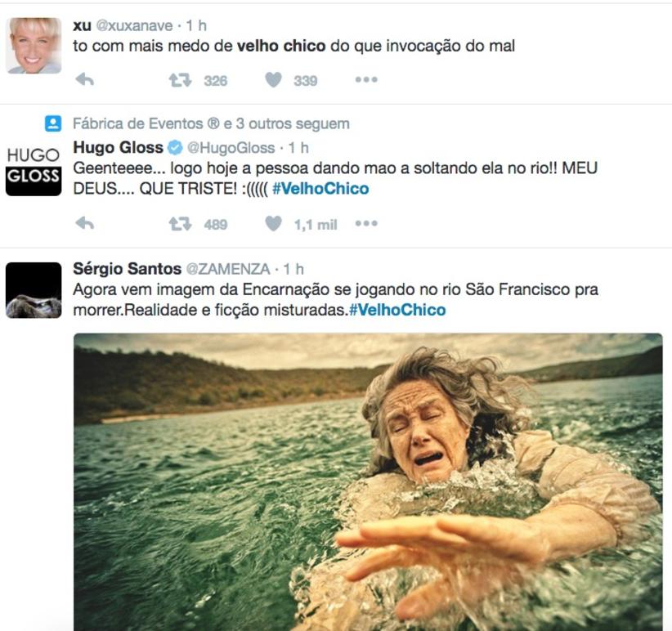Open the Sérgio Santos display name

coord(127,269)
